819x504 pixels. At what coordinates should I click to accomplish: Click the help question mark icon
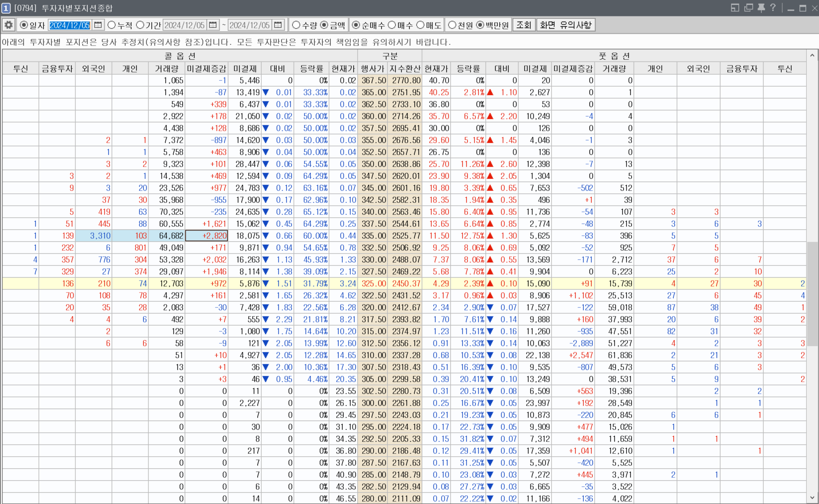click(x=773, y=8)
